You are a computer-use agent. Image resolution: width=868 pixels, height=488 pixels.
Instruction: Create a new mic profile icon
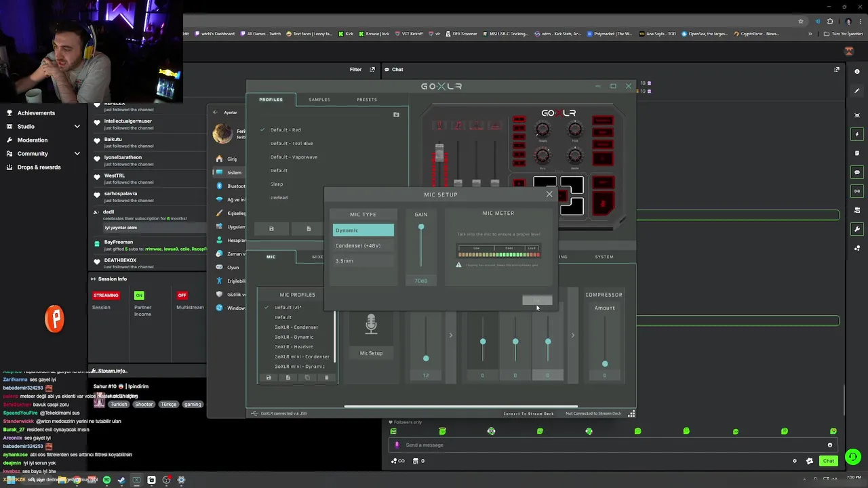288,378
